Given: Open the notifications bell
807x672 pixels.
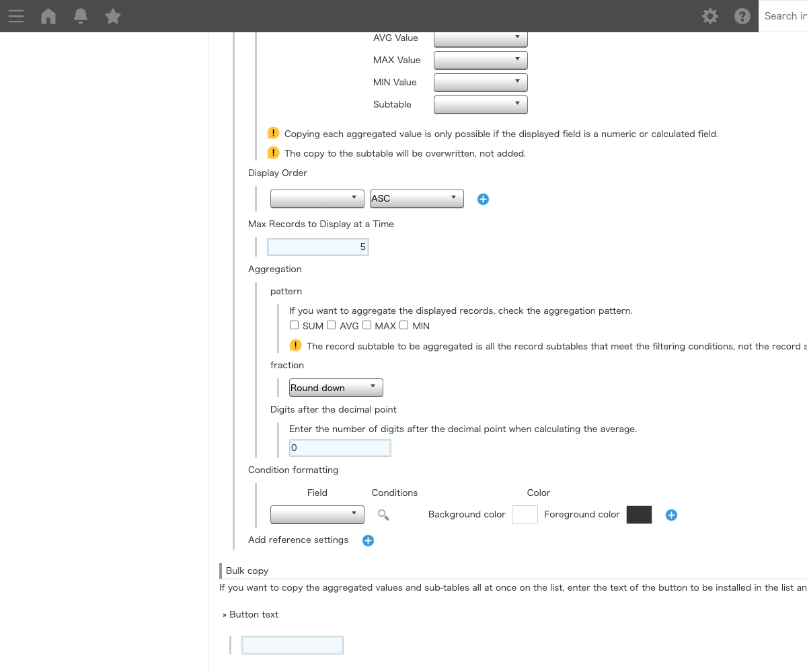Looking at the screenshot, I should (81, 16).
